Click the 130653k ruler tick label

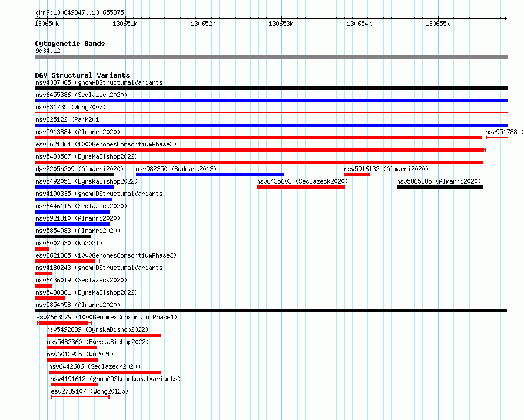pos(281,24)
